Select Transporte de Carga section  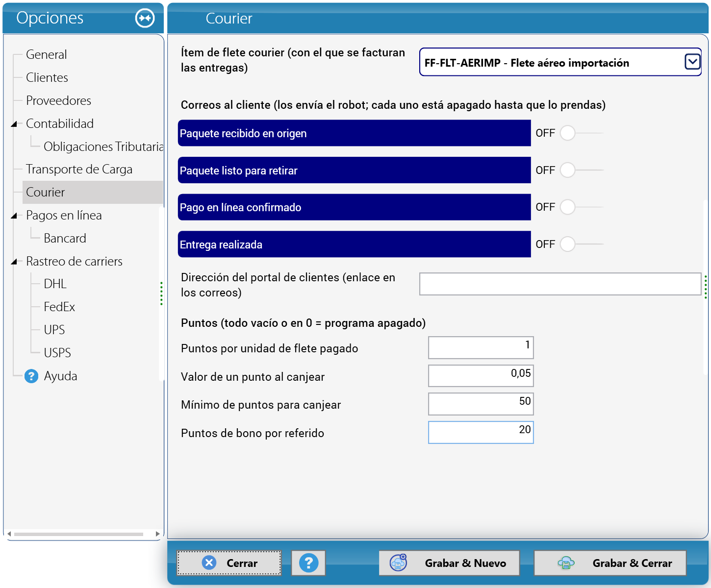click(79, 169)
